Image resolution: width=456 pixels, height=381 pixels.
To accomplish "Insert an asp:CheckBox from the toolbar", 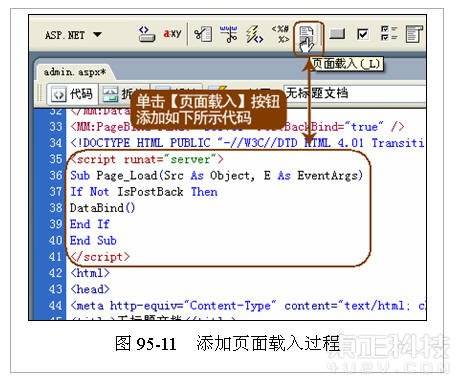I will coord(362,34).
